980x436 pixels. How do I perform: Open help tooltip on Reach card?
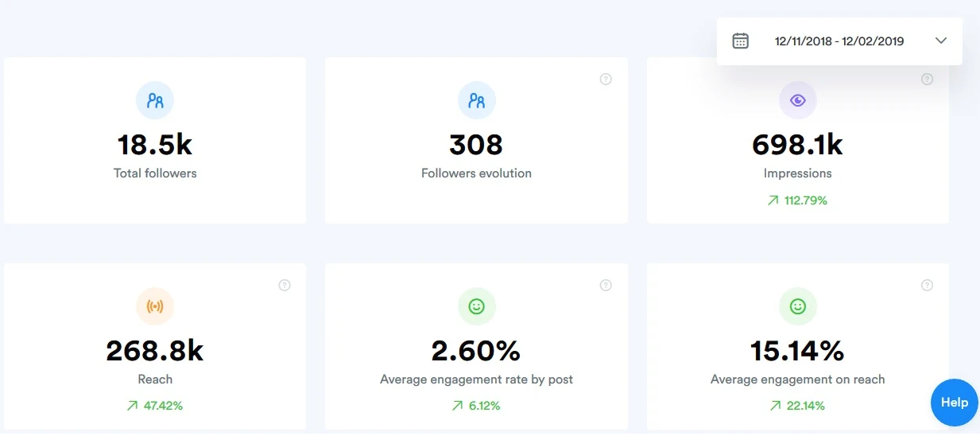(x=285, y=285)
